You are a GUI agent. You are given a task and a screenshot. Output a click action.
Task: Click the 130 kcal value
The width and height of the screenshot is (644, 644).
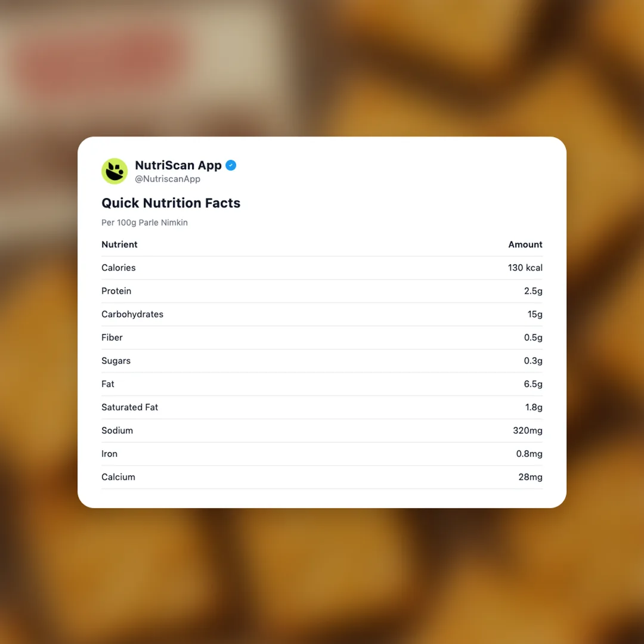tap(525, 268)
